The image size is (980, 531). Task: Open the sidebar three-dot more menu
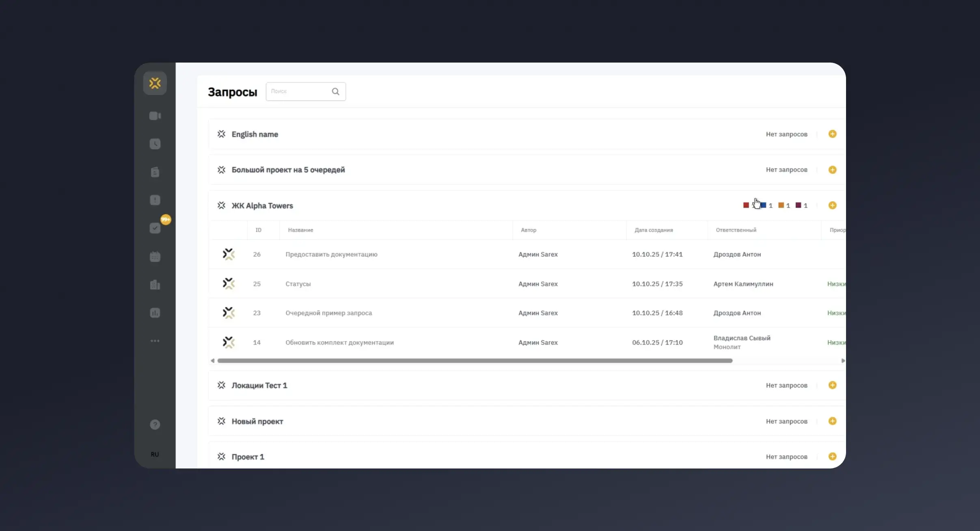(155, 341)
